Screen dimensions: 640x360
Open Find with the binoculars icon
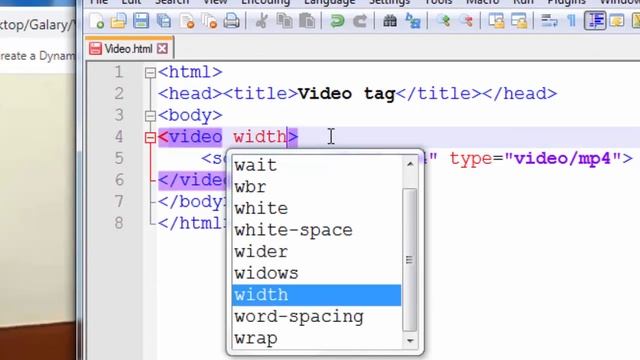[390, 20]
